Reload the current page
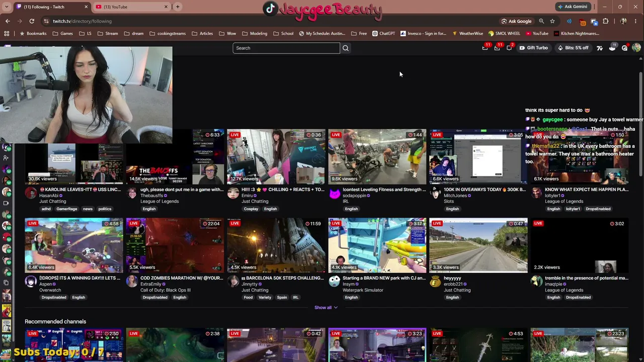644x362 pixels. (32, 21)
